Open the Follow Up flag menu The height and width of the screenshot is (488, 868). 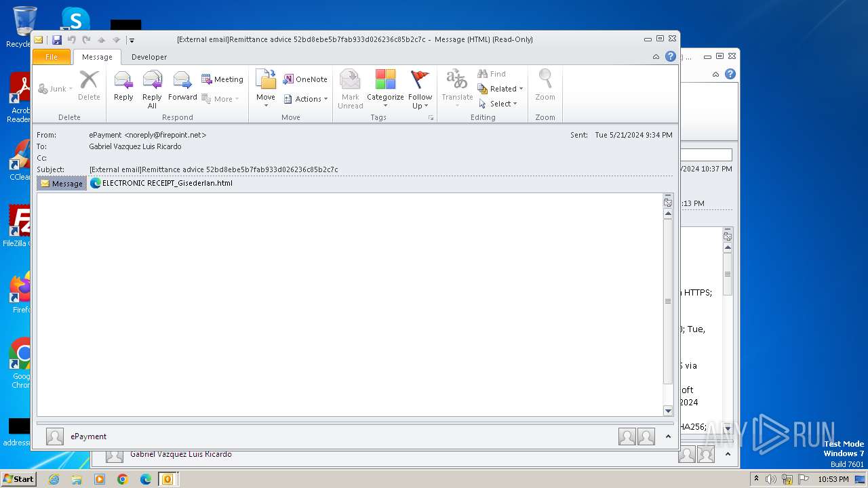coord(420,89)
